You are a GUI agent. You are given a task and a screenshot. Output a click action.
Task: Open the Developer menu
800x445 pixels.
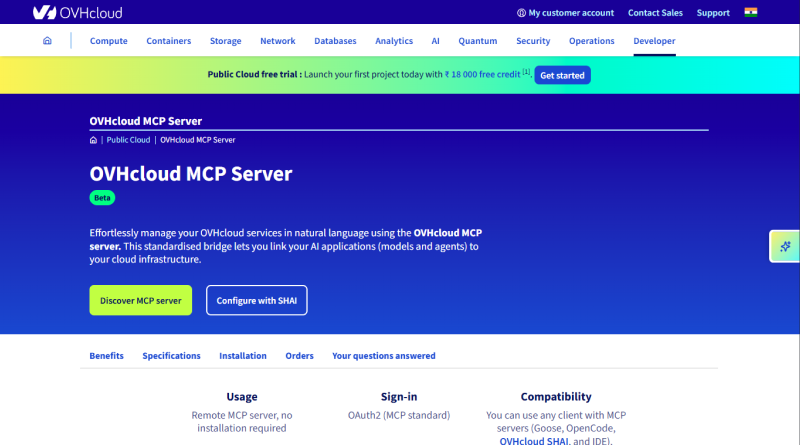(x=654, y=41)
